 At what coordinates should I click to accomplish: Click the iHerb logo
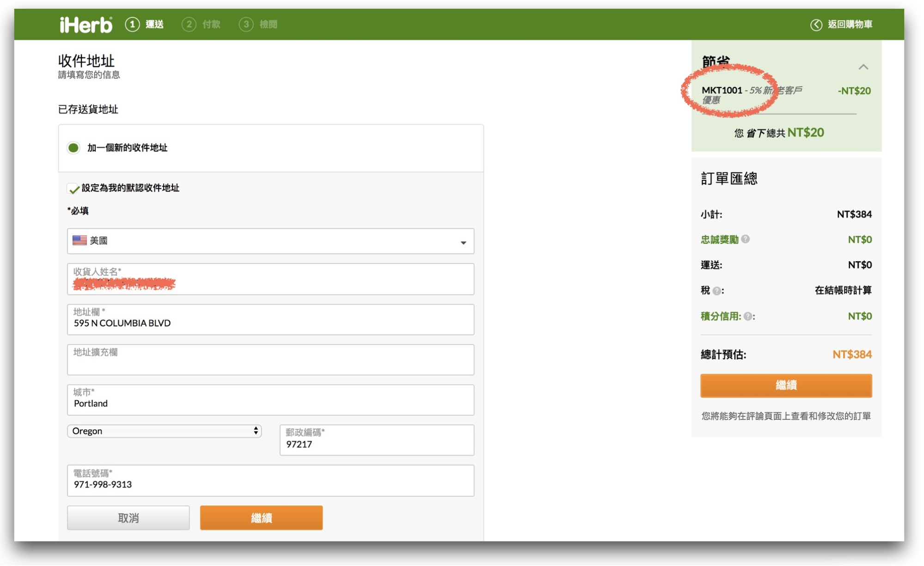[x=86, y=25]
